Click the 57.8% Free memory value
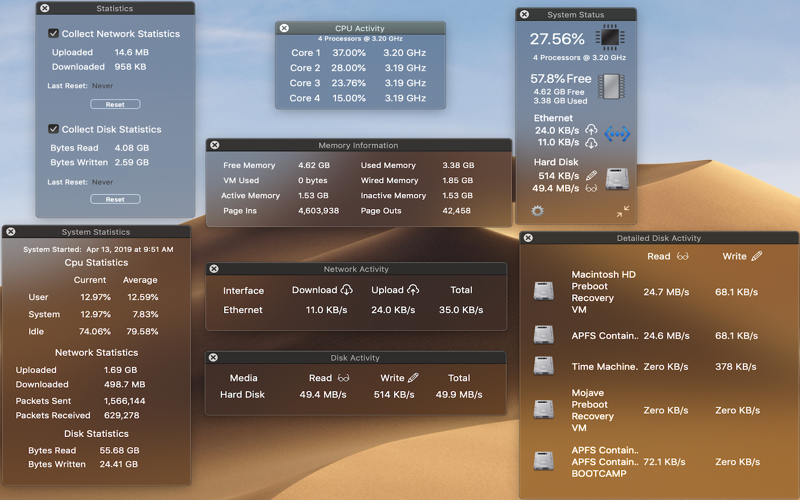The height and width of the screenshot is (500, 800). [x=561, y=79]
